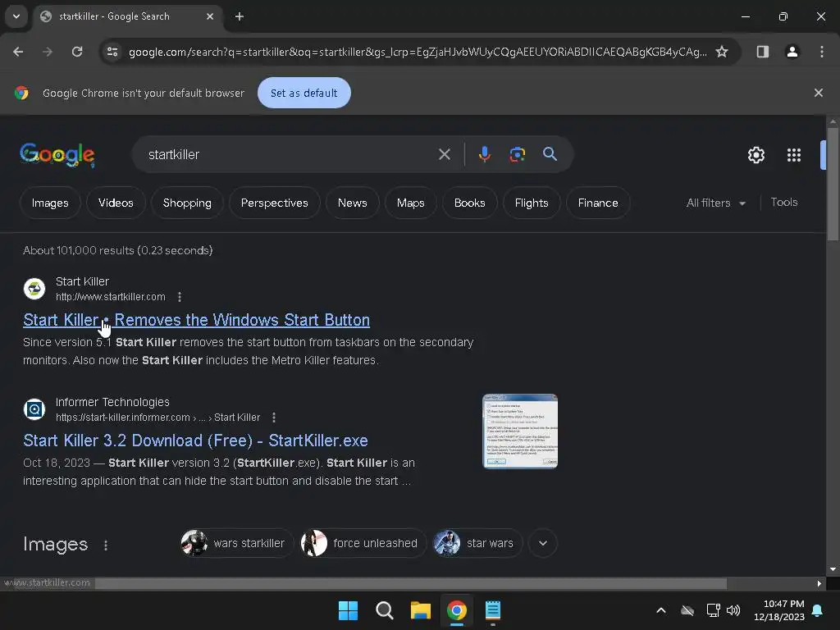Screen dimensions: 840x630
Task: Filter results by Videos
Action: (x=116, y=203)
